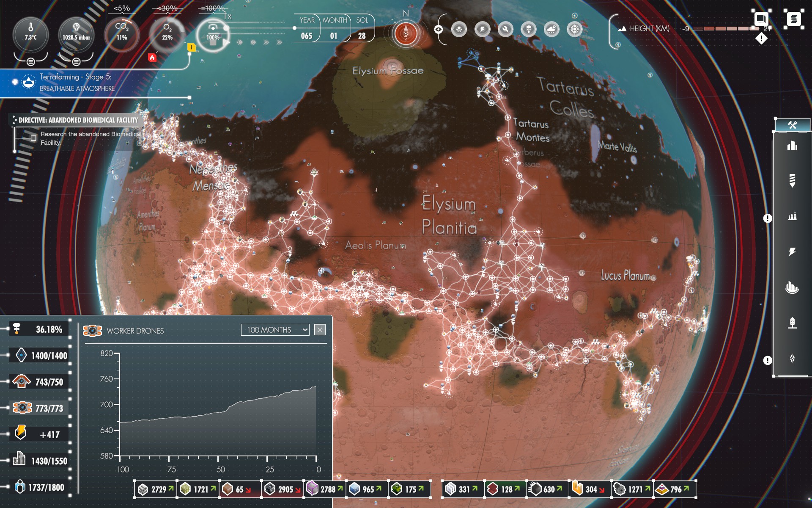The height and width of the screenshot is (508, 812).
Task: Open the terraforming tree icon in sidebar
Action: click(792, 323)
